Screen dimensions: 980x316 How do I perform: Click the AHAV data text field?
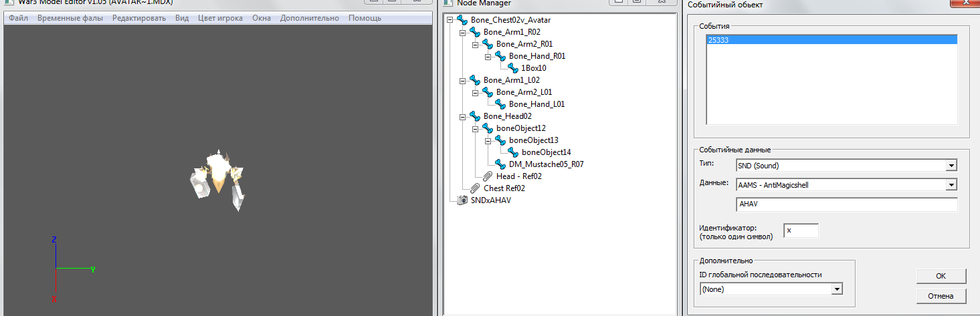tap(846, 204)
